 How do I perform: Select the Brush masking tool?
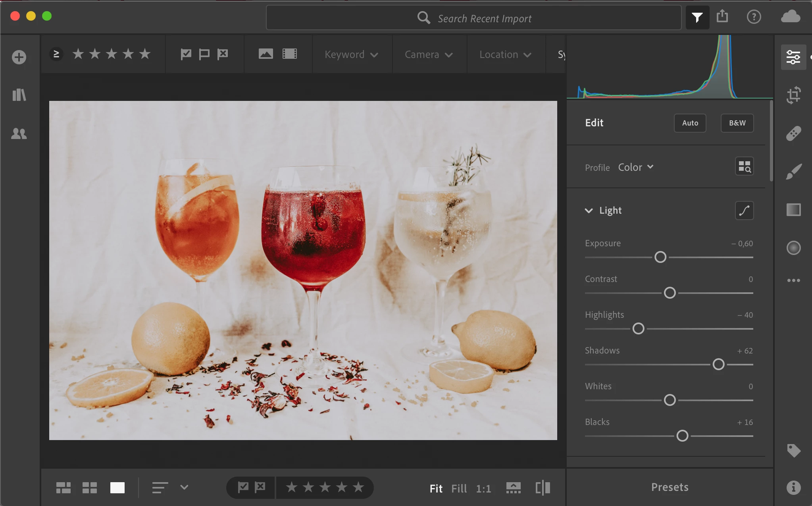pyautogui.click(x=793, y=172)
